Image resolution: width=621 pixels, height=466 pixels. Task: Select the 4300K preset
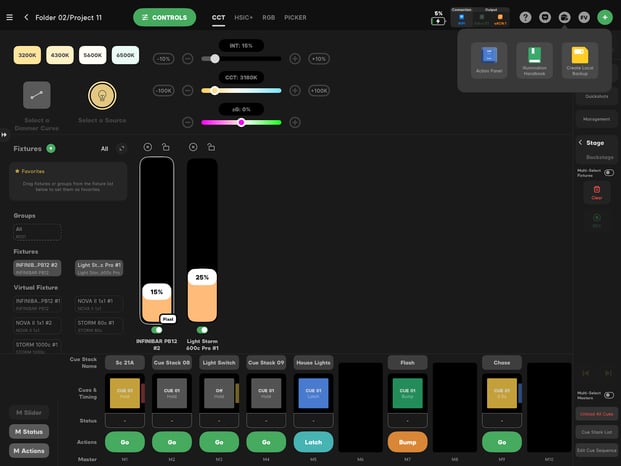[60, 55]
